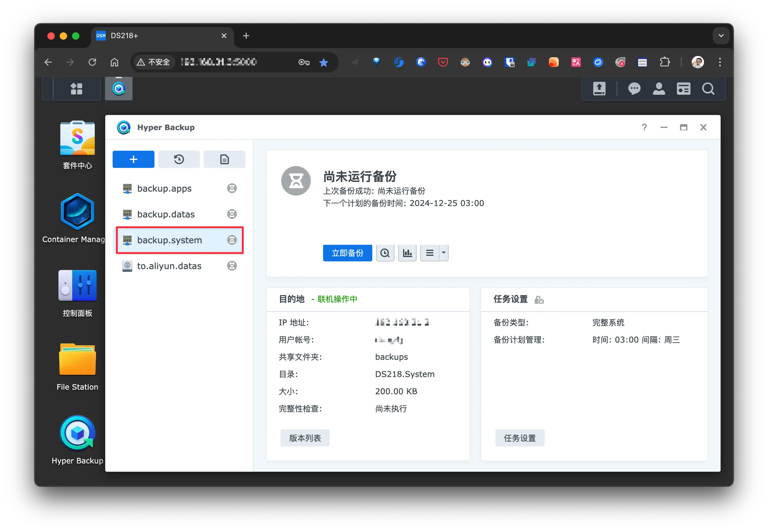Open the backup statistics chart icon

(407, 253)
